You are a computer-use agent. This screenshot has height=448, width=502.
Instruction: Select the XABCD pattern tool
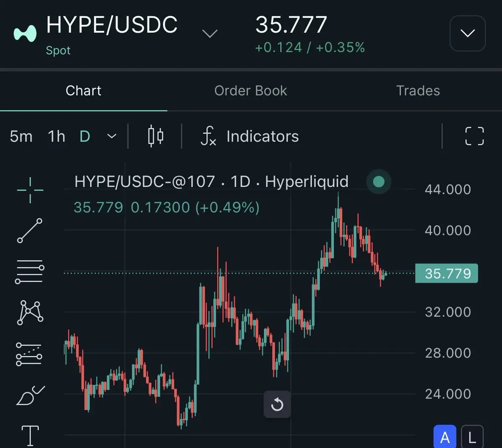click(x=30, y=312)
